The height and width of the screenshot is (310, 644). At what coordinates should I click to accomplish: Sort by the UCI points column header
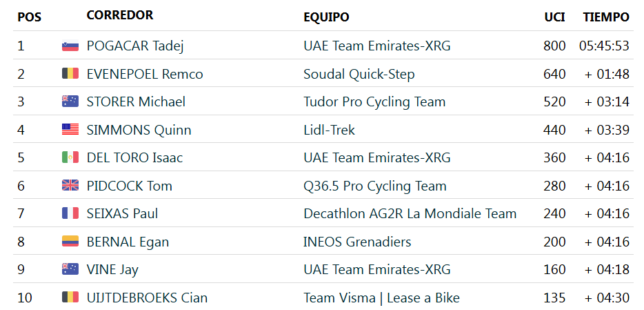point(554,17)
